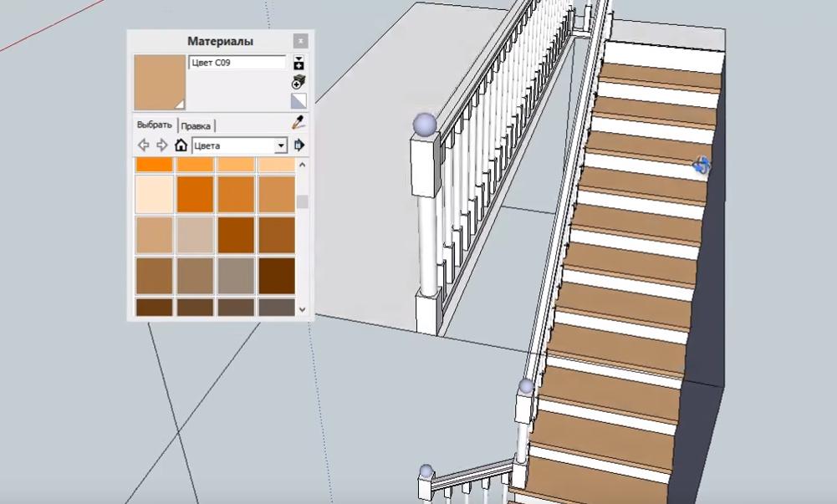The height and width of the screenshot is (504, 837).
Task: Choose the darkest brown swatch in fourth row
Action: [276, 275]
